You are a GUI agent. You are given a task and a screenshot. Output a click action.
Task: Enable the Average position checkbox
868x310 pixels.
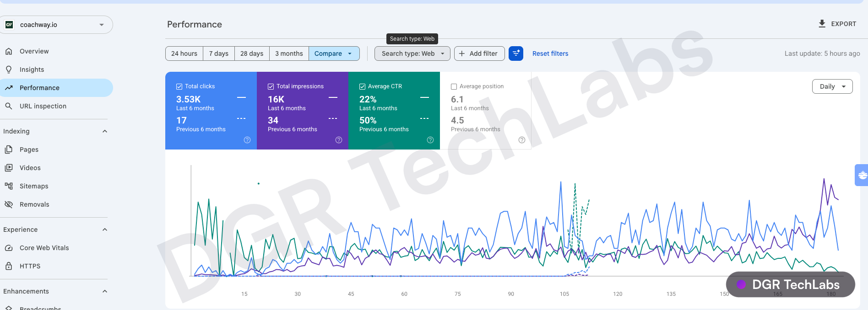454,86
